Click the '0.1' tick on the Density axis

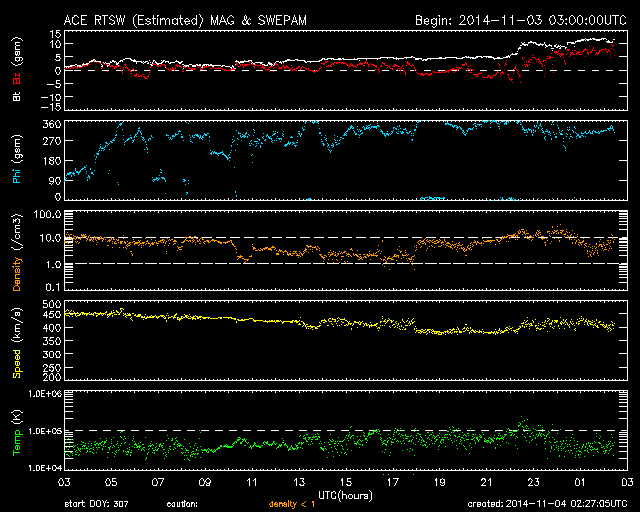pos(53,287)
